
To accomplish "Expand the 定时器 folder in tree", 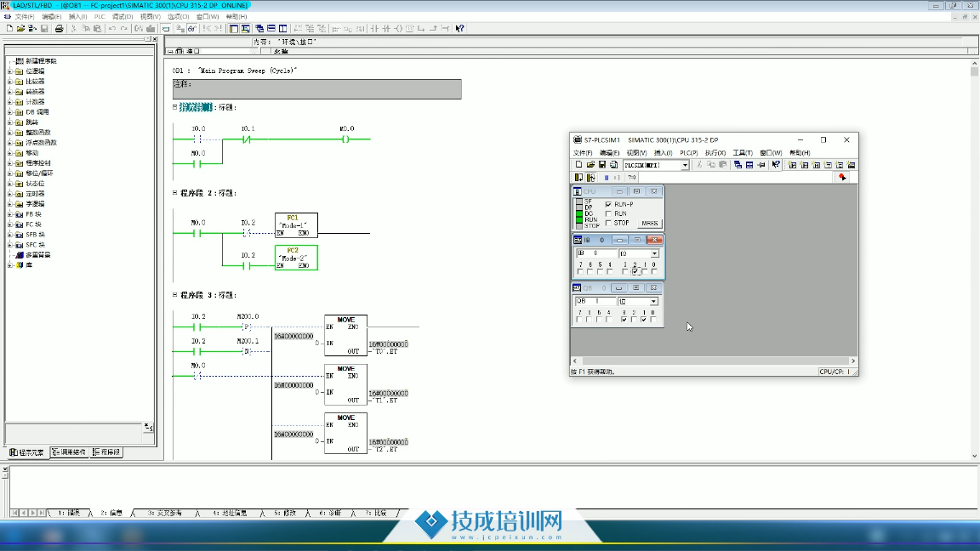I will (x=10, y=194).
